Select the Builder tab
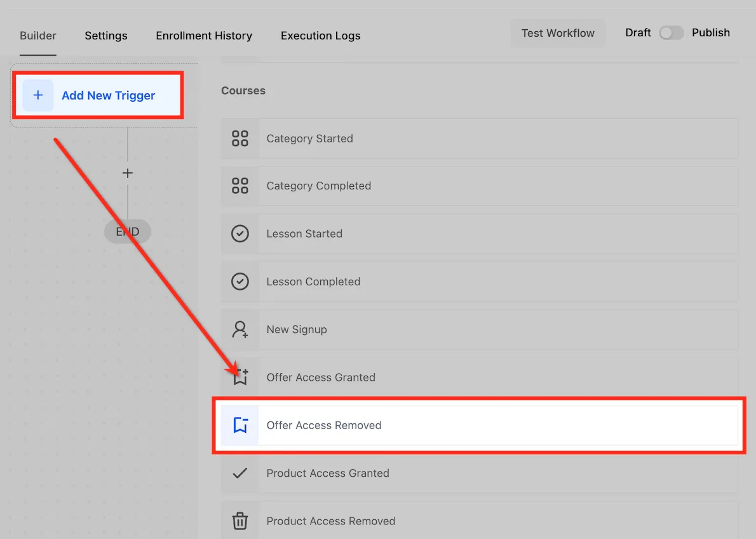The image size is (756, 539). [38, 36]
